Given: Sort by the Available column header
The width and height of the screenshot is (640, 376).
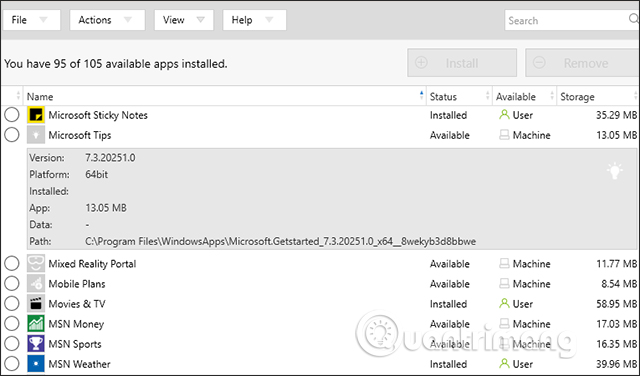Looking at the screenshot, I should 525,97.
